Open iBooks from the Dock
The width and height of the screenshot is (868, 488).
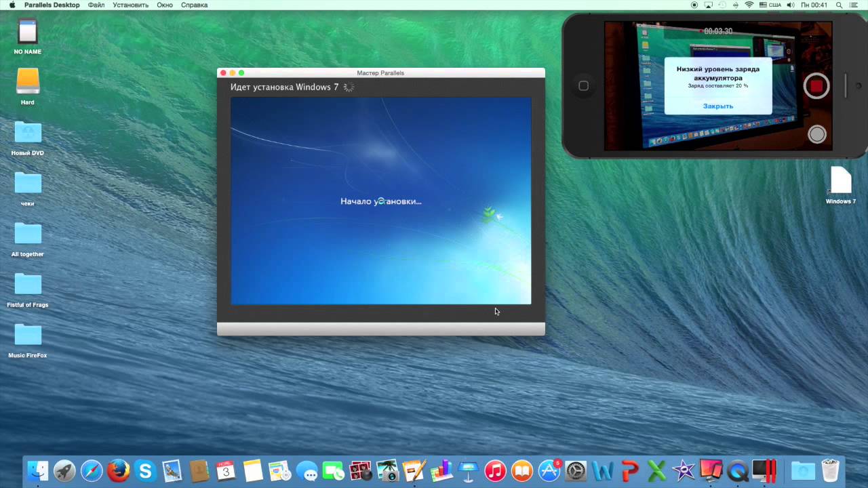[521, 470]
